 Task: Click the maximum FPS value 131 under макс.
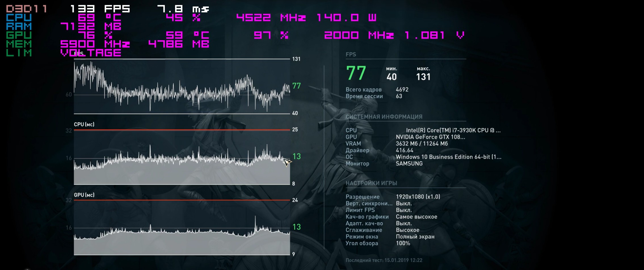pos(423,77)
